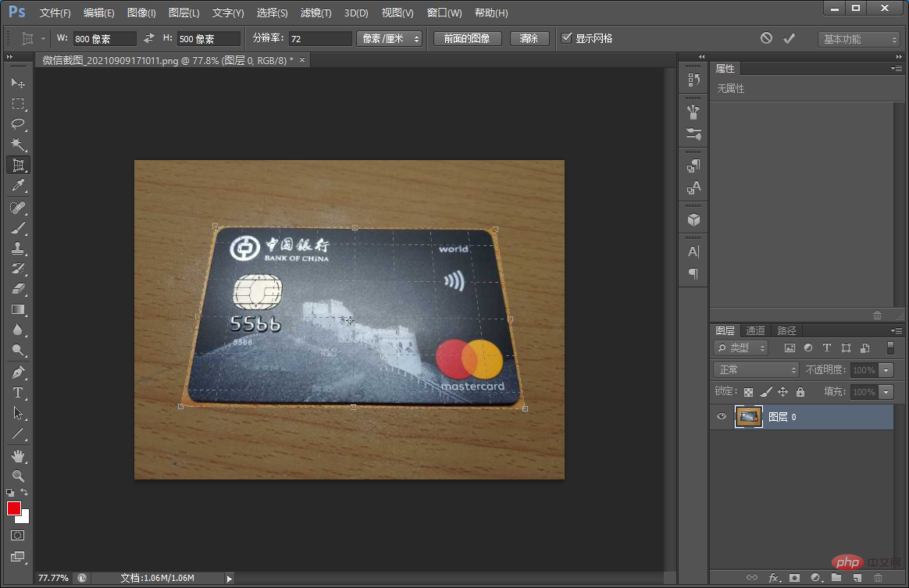Close the document tab
The height and width of the screenshot is (588, 909).
click(302, 59)
